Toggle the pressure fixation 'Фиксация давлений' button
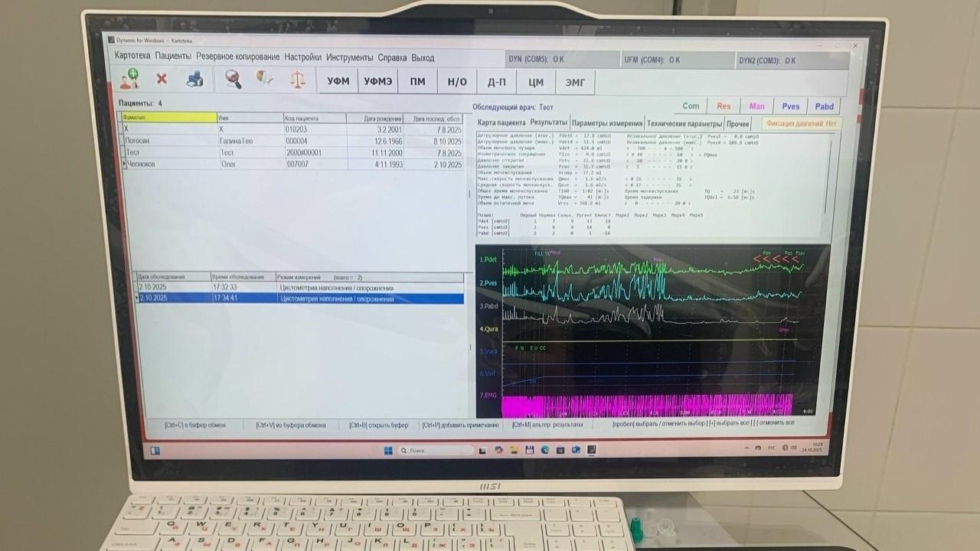Viewport: 980px width, 551px height. click(798, 123)
